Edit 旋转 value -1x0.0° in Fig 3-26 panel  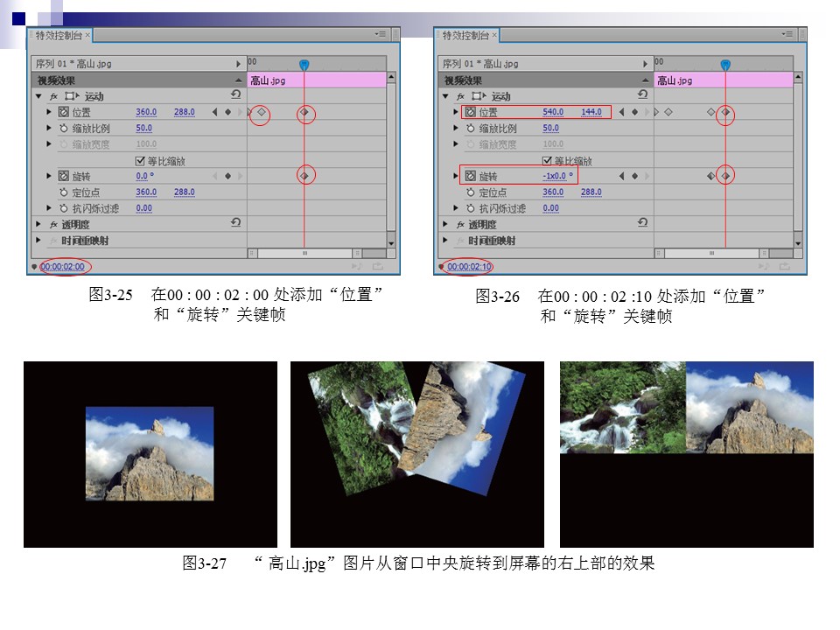(x=557, y=176)
